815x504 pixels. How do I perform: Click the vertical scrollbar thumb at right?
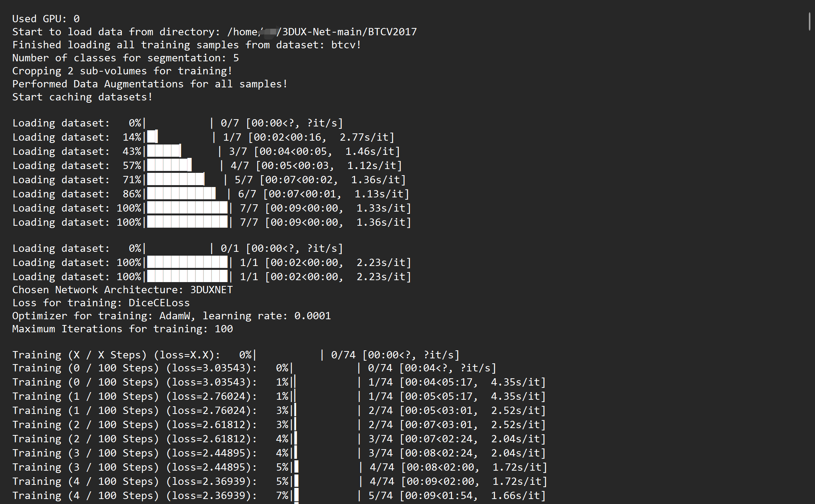click(x=809, y=21)
